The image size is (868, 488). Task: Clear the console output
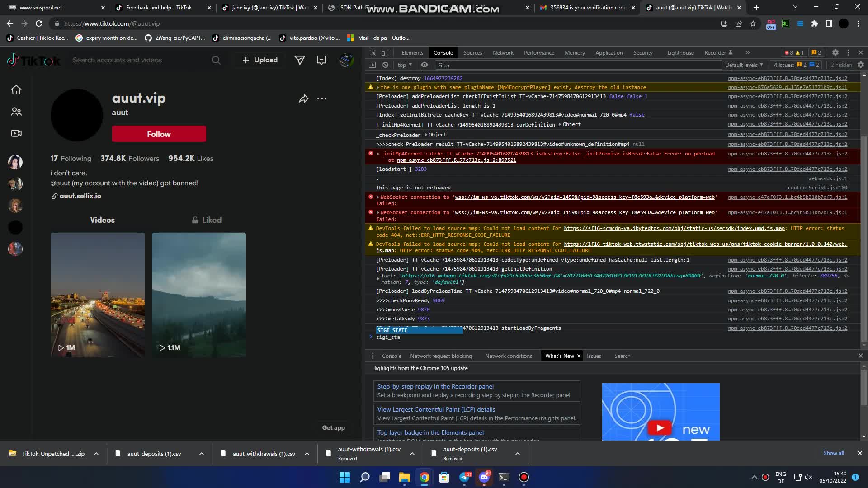tap(386, 65)
